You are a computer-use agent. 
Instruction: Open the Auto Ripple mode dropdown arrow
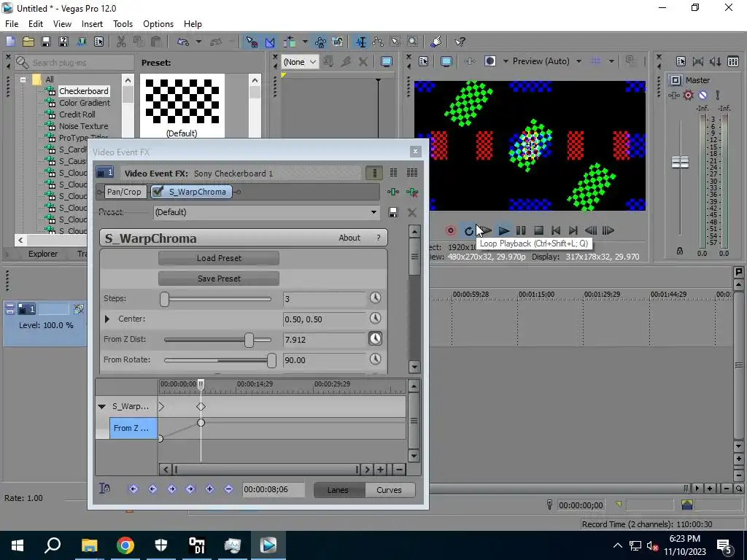(304, 42)
